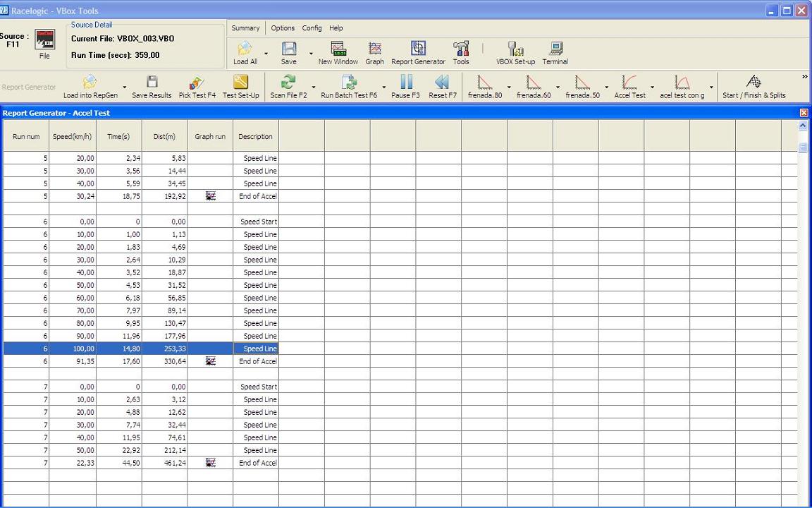Open the Summary menu
This screenshot has width=812, height=508.
pyautogui.click(x=245, y=28)
